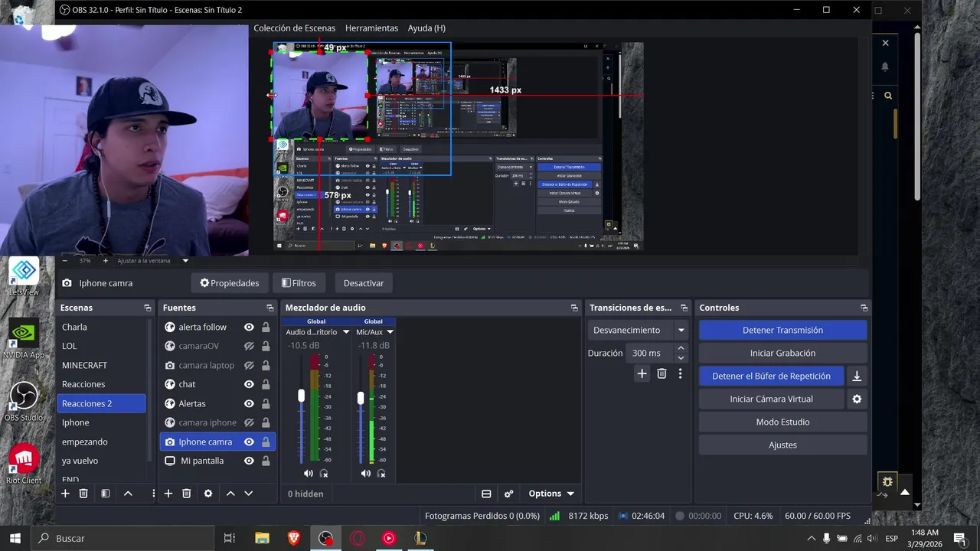Open scene filters icon in the Escenas toolbar
Screen dimensions: 980x551
[x=106, y=494]
